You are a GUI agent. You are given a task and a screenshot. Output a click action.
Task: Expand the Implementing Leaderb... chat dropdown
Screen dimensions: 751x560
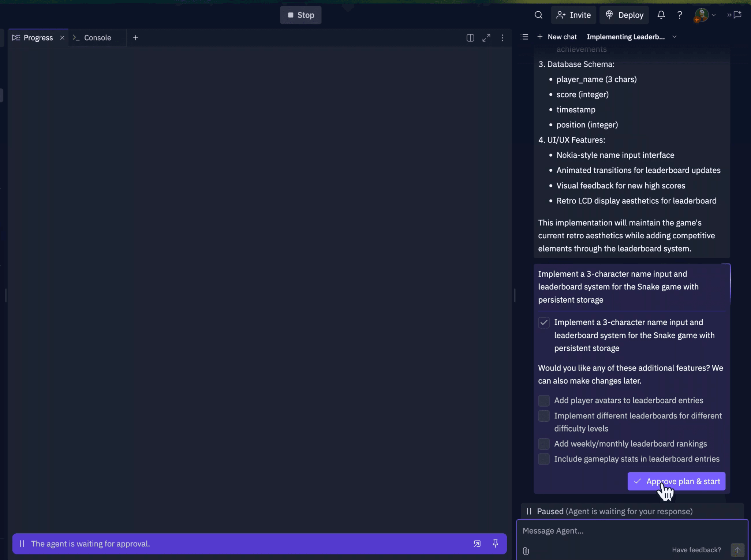coord(674,37)
